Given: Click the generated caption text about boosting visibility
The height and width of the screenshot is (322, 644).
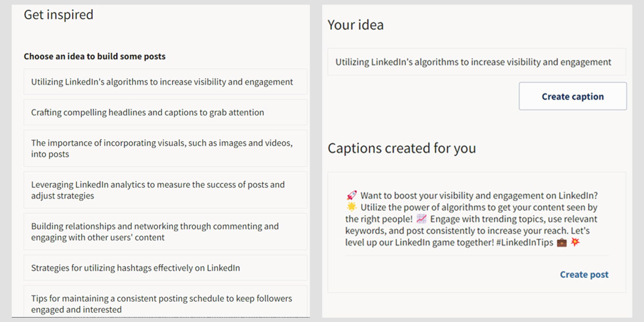Looking at the screenshot, I should coord(472,219).
